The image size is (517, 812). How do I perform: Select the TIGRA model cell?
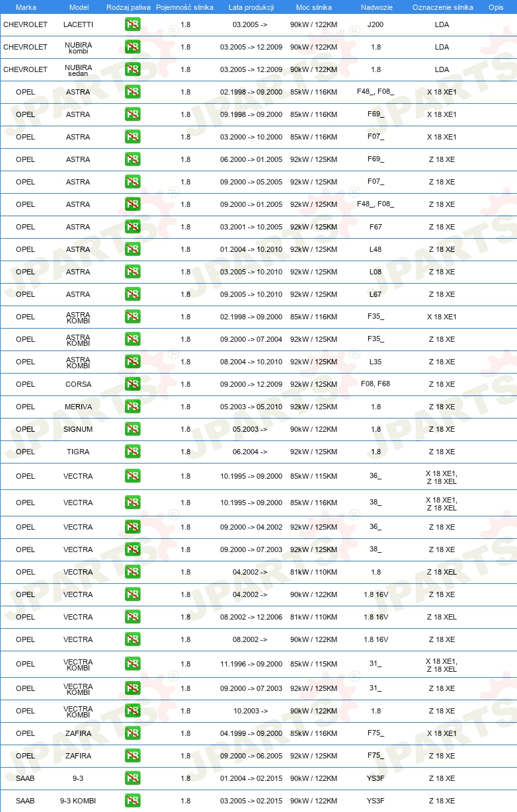point(79,452)
